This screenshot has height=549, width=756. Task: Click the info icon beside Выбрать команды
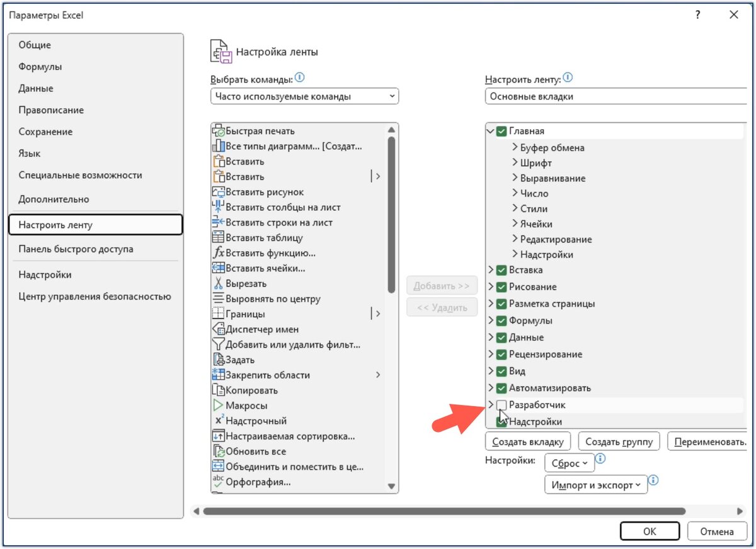[x=300, y=78]
